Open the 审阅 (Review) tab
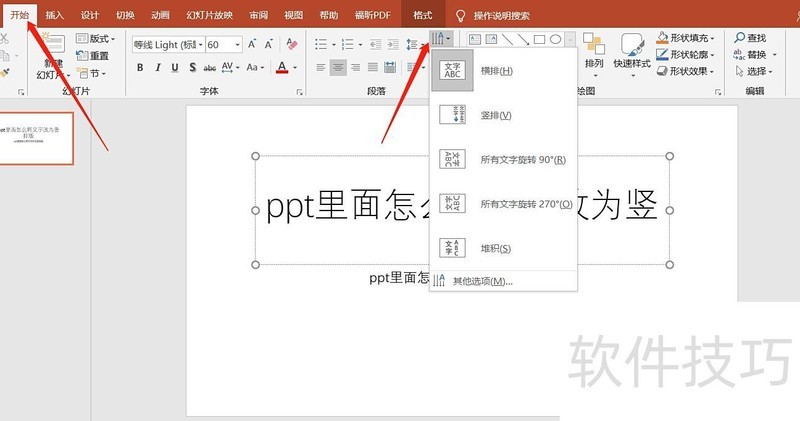800x421 pixels. click(x=258, y=15)
